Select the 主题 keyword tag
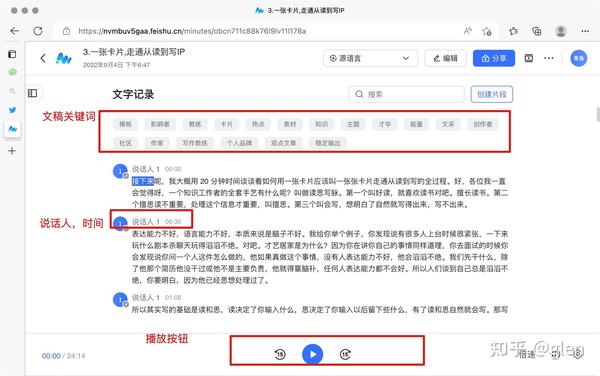The height and width of the screenshot is (376, 600). (x=353, y=124)
